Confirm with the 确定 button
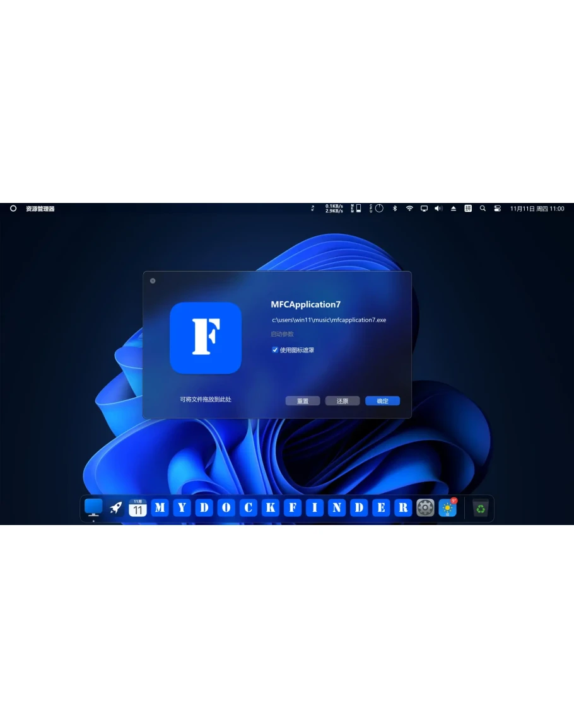Viewport: 574px width, 728px height. coord(382,401)
